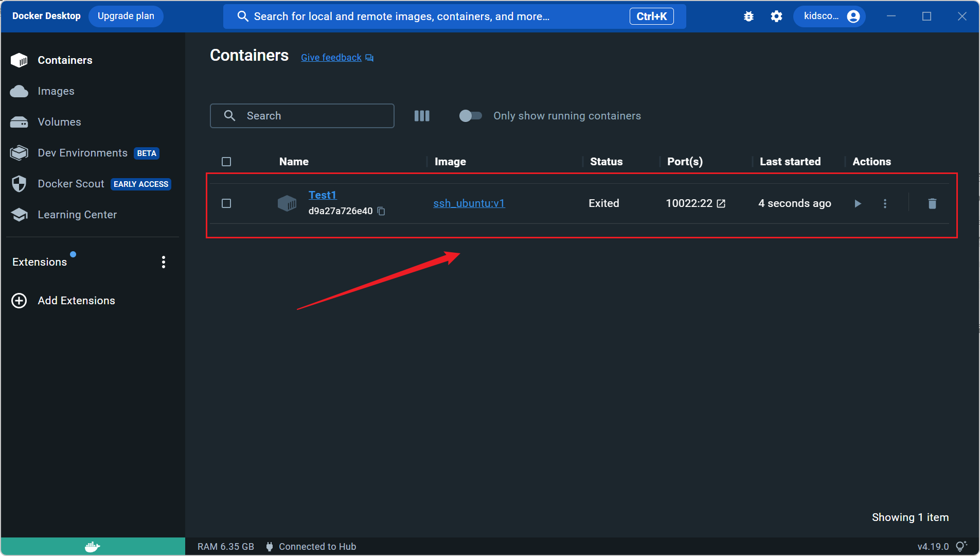980x556 pixels.
Task: Click the Test1 container cube icon
Action: point(287,203)
